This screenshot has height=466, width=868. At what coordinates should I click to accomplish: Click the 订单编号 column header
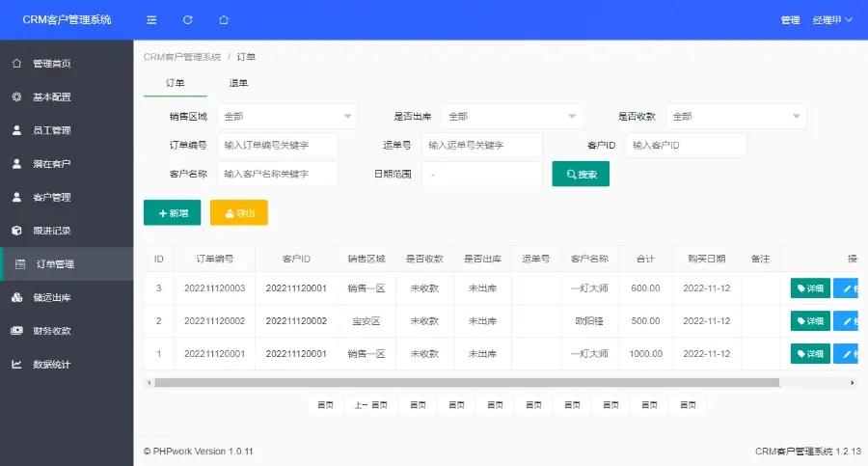[215, 259]
